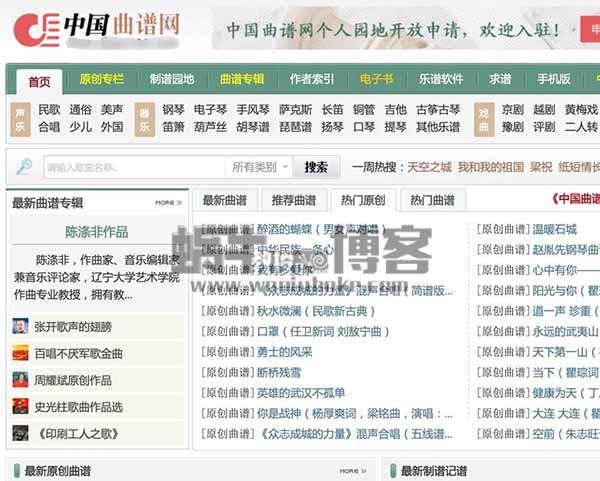
Task: Switch to the 推荐曲谱 tab
Action: tap(294, 200)
